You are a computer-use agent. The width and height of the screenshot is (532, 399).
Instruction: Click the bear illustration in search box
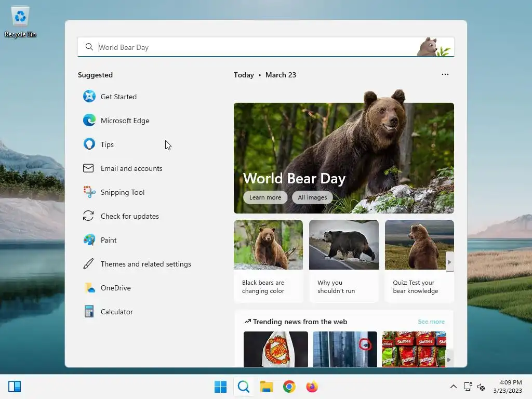[435, 47]
